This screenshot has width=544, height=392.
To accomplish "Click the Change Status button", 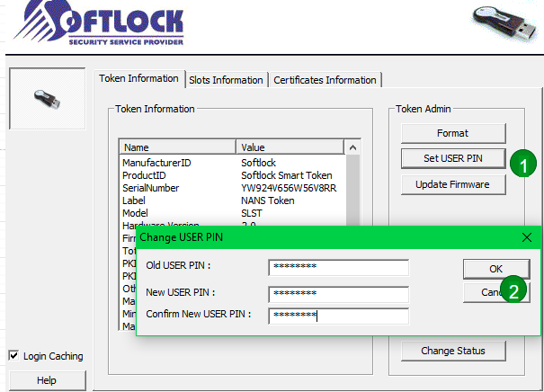I will tap(453, 351).
